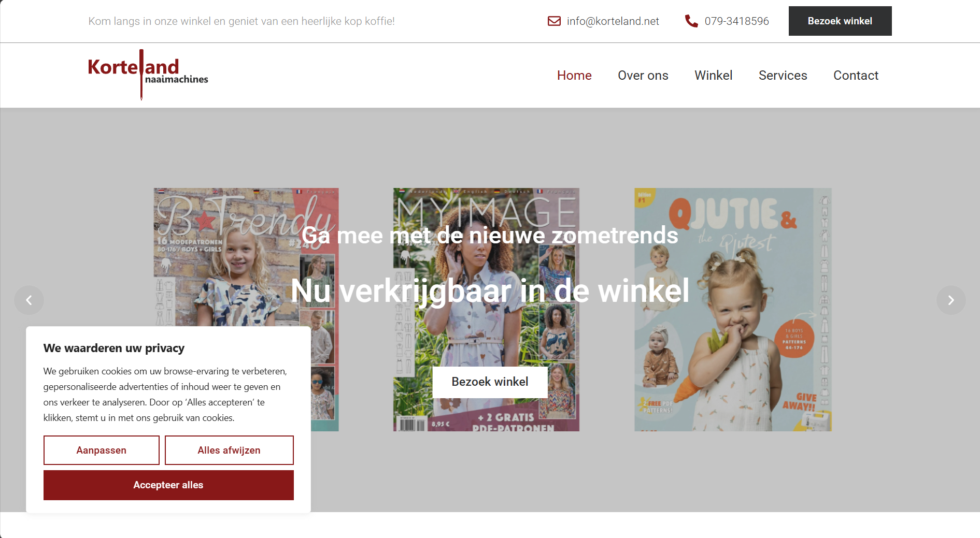Click 'Nu verkrijgbaar in de winkel' headline
Screen dimensions: 980x538
click(x=490, y=290)
